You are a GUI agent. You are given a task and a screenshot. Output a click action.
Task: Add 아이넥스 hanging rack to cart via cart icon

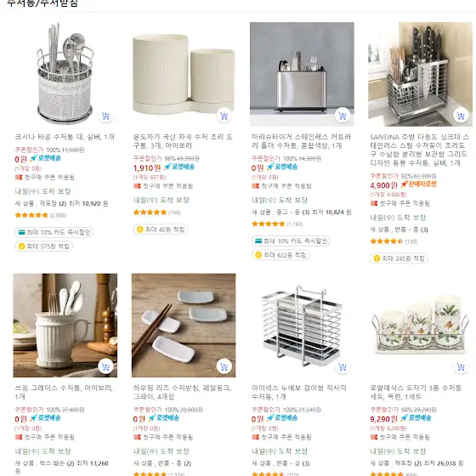coord(343,367)
